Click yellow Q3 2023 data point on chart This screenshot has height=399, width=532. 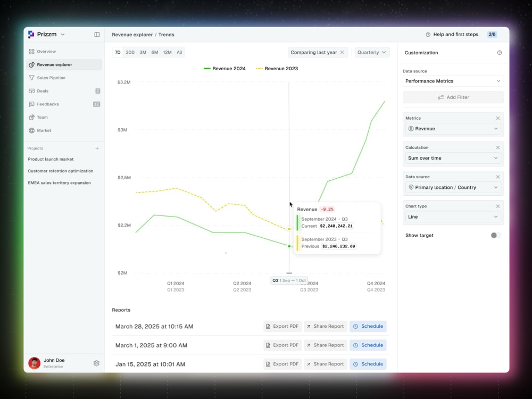[x=289, y=229]
